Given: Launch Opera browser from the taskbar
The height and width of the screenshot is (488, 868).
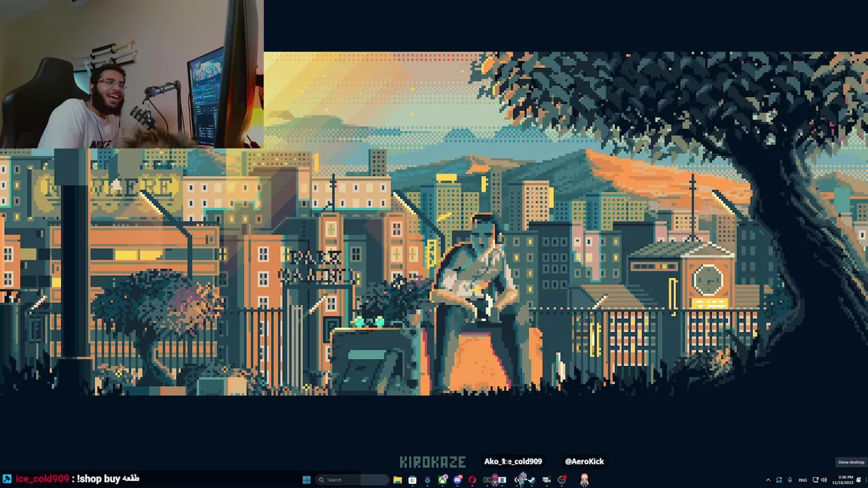Looking at the screenshot, I should (x=472, y=480).
